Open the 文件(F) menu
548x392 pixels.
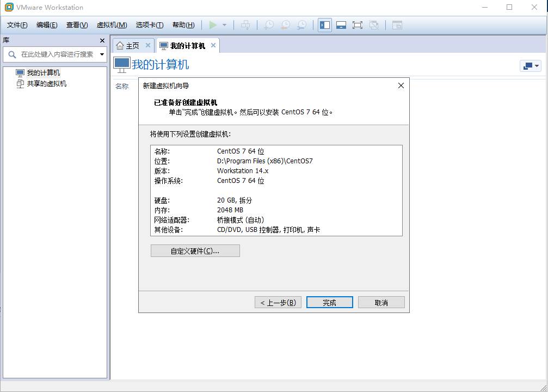pos(17,25)
